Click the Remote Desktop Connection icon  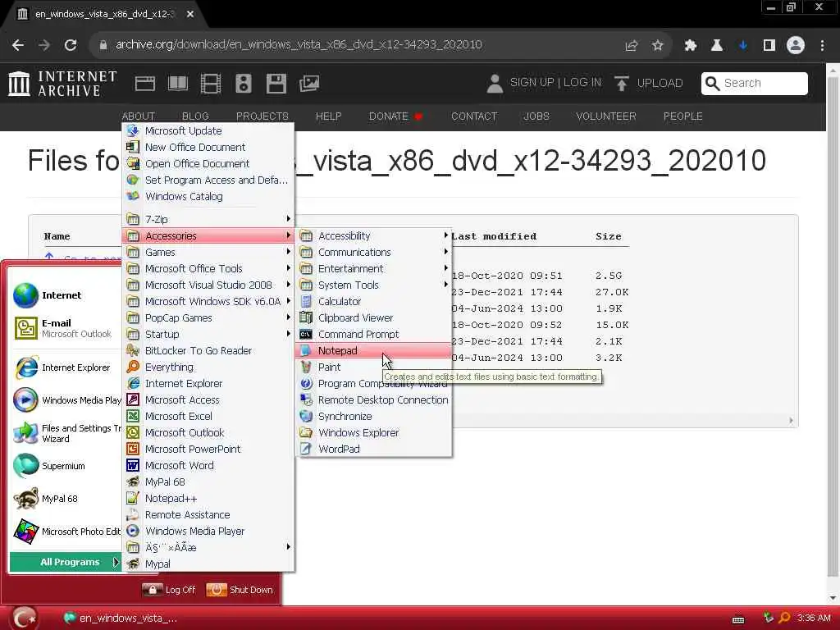[306, 399]
